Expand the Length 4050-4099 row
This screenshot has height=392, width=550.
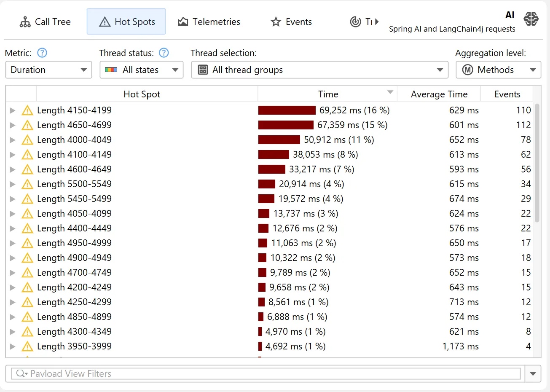coord(13,214)
